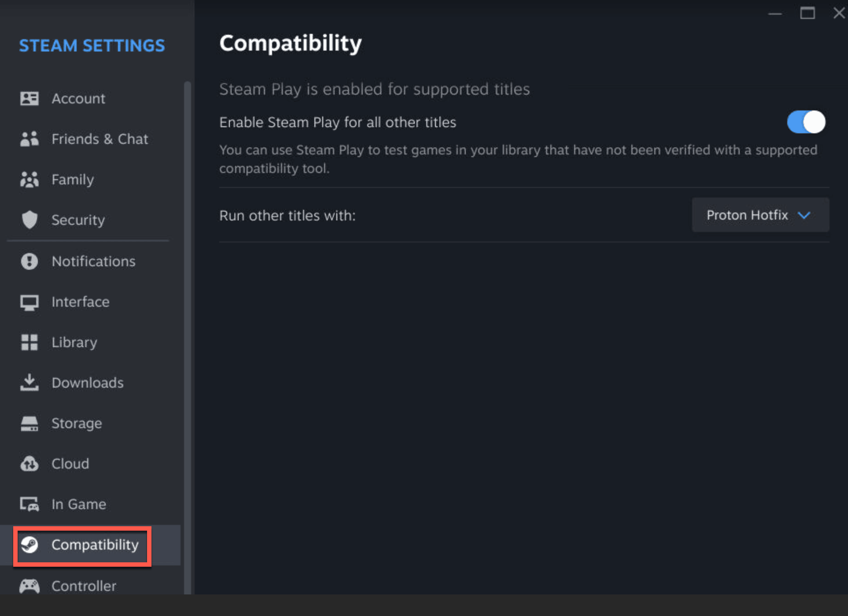Click the Friends & Chat people icon
Viewport: 848px width, 616px height.
point(29,139)
